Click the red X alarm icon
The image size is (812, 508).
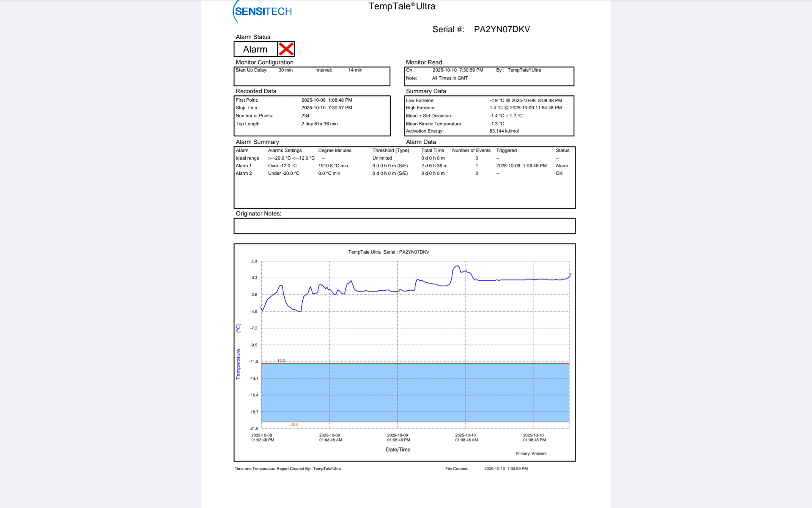click(286, 49)
